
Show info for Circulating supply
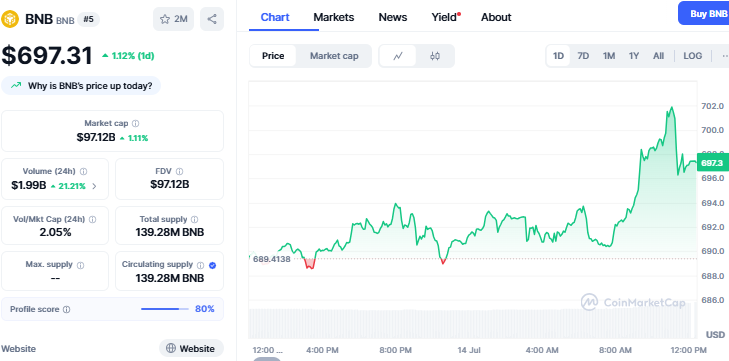point(200,265)
